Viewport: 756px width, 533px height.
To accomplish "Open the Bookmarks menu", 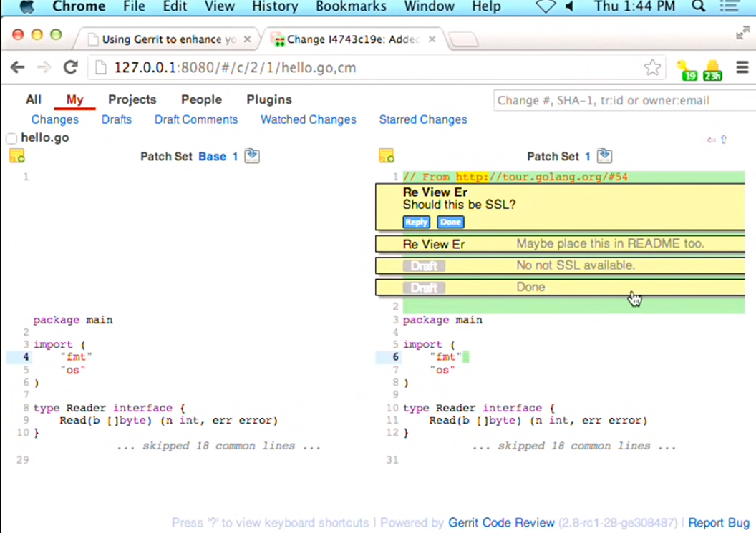I will point(351,6).
